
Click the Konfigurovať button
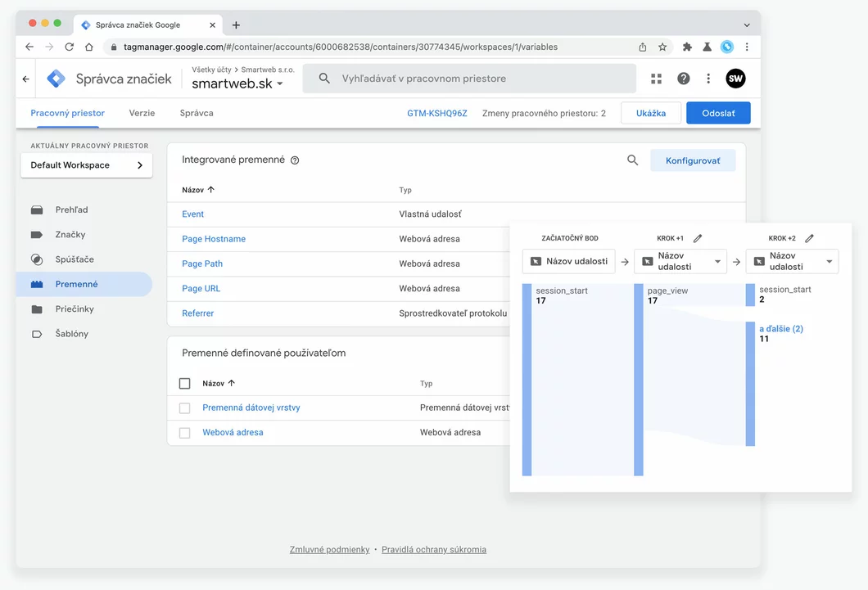[x=693, y=160]
